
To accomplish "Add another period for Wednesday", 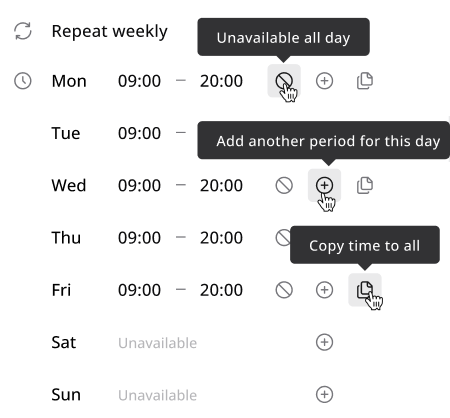I will [324, 185].
